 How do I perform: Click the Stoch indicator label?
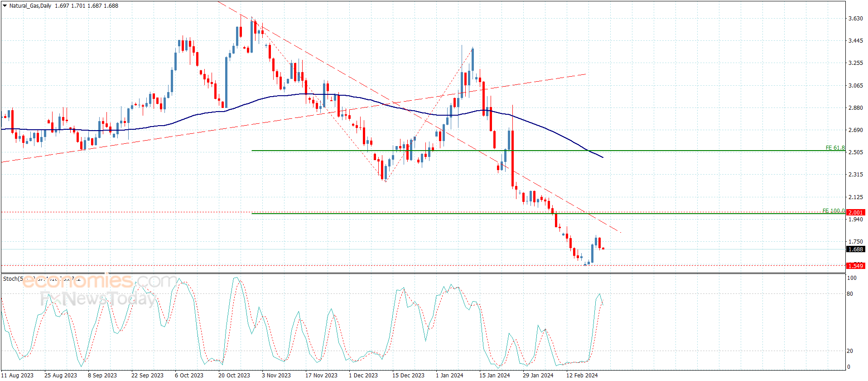coord(13,278)
